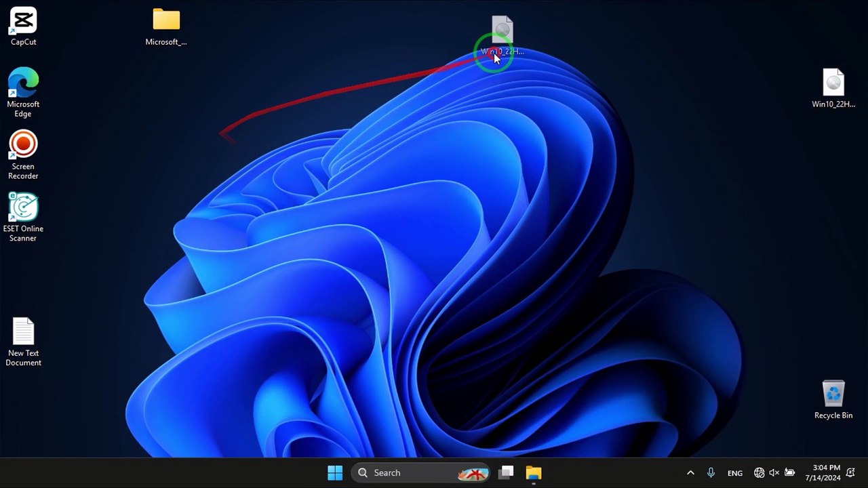Image resolution: width=868 pixels, height=488 pixels.
Task: Select the ESET Online Scanner shortcut
Action: pyautogui.click(x=23, y=217)
